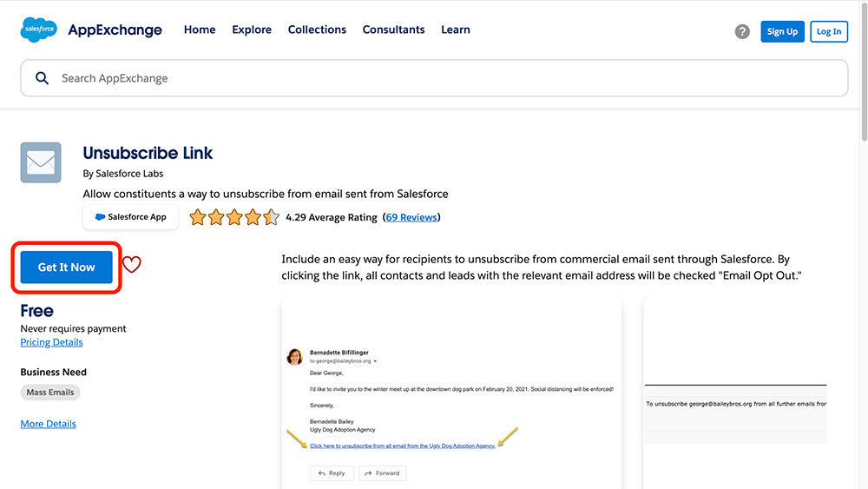Image resolution: width=868 pixels, height=489 pixels.
Task: Click the 'Free' price heading
Action: point(37,311)
